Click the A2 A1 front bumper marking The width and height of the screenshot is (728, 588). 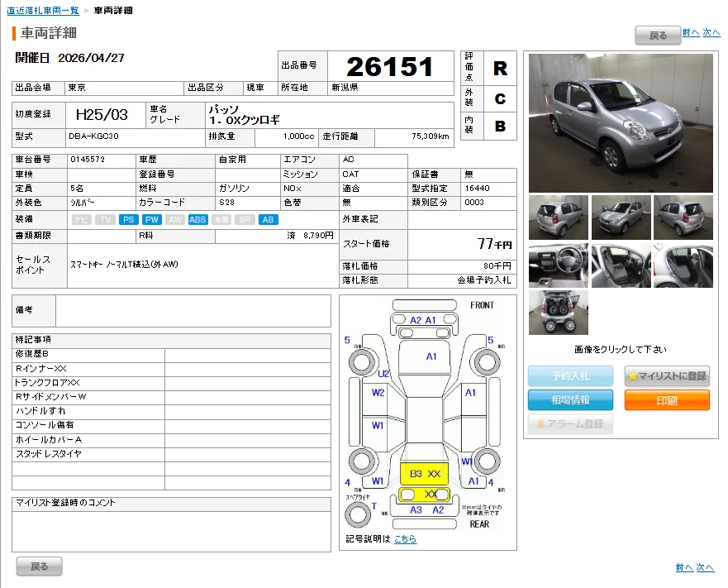tap(423, 320)
